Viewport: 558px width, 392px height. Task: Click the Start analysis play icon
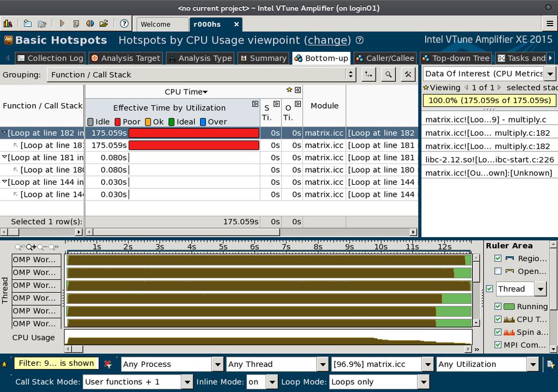62,24
